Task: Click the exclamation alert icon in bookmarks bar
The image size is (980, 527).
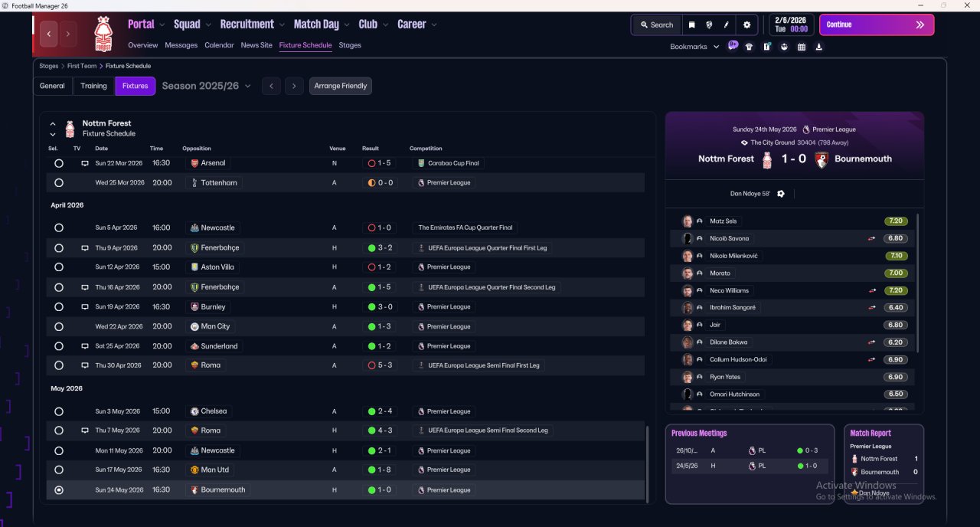Action: click(766, 47)
